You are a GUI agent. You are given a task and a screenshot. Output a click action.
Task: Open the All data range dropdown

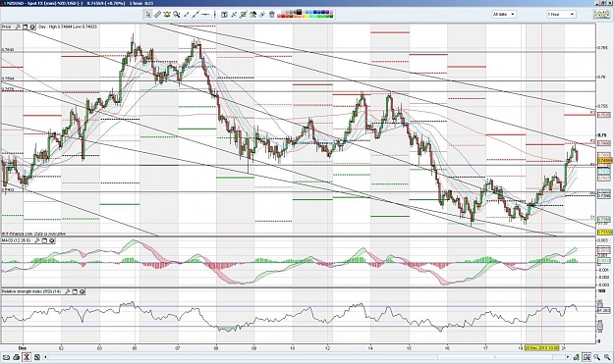(x=504, y=14)
